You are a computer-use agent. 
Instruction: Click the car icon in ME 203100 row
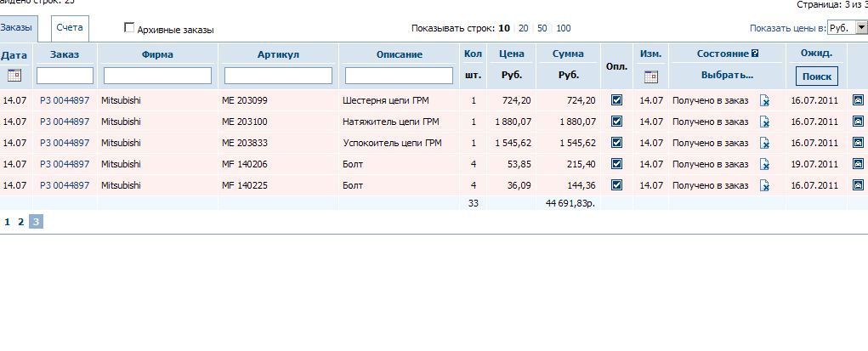point(858,122)
